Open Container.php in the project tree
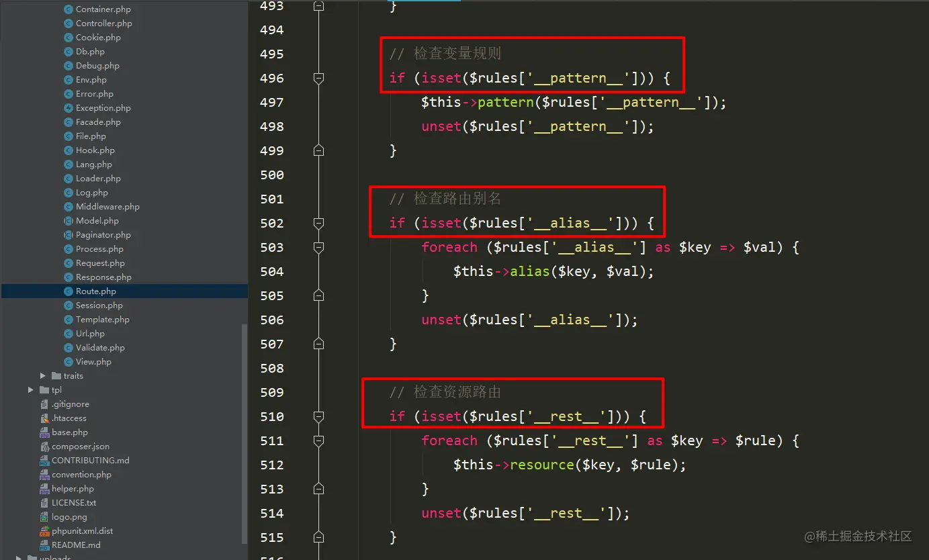 tap(103, 9)
